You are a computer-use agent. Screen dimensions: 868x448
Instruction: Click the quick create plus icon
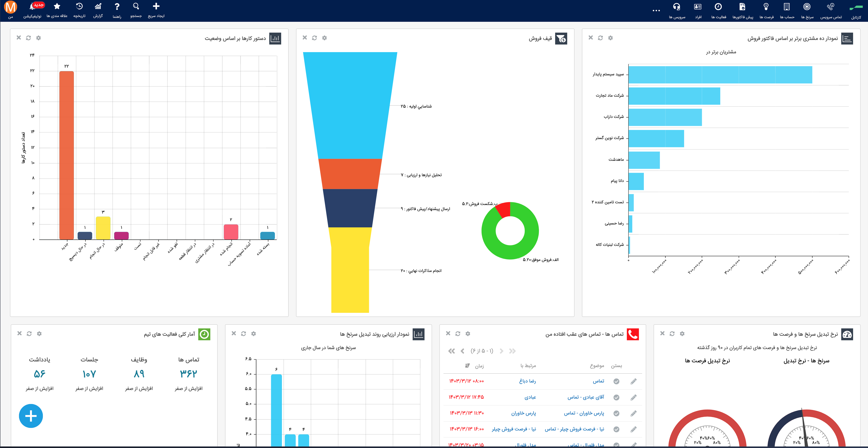coord(156,6)
